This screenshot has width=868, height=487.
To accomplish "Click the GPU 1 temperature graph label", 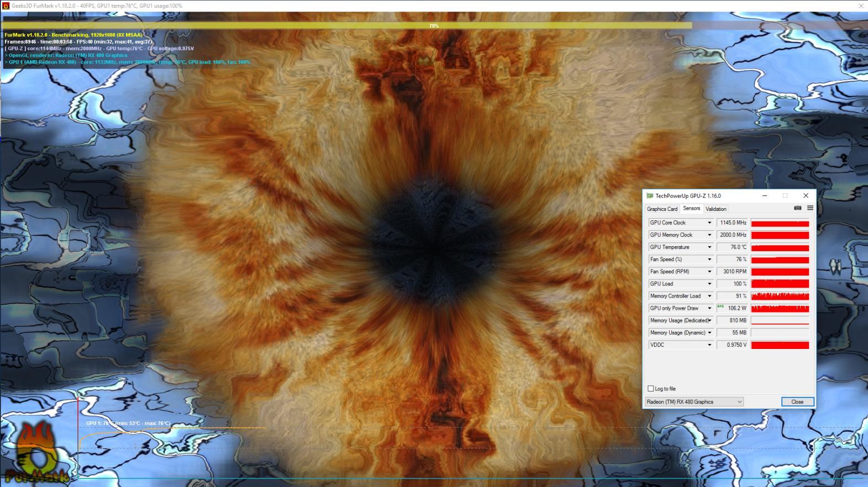I will tap(128, 424).
